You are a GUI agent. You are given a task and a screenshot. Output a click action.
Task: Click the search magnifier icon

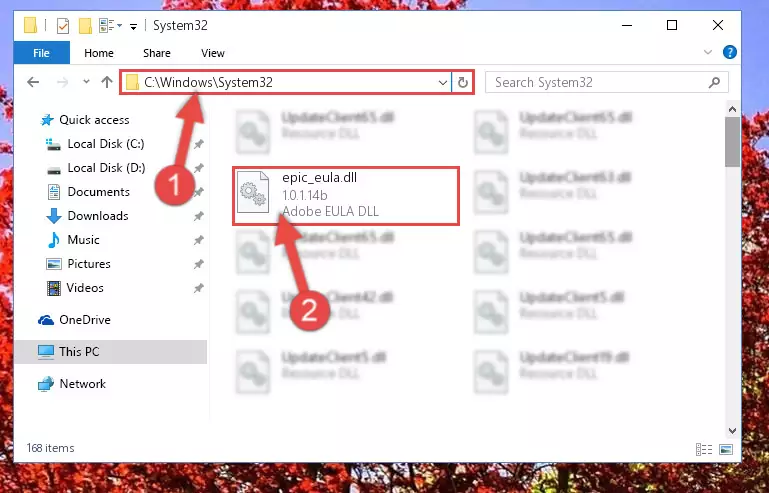point(714,82)
